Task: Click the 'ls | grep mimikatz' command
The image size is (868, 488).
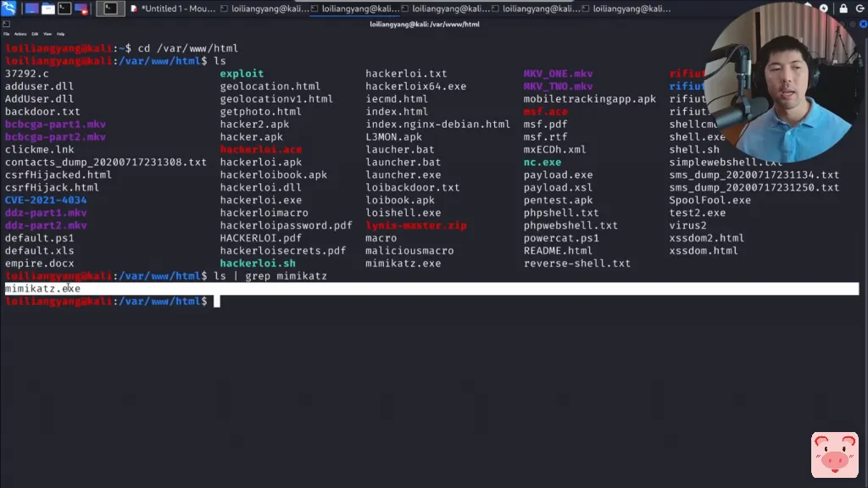Action: coord(270,276)
